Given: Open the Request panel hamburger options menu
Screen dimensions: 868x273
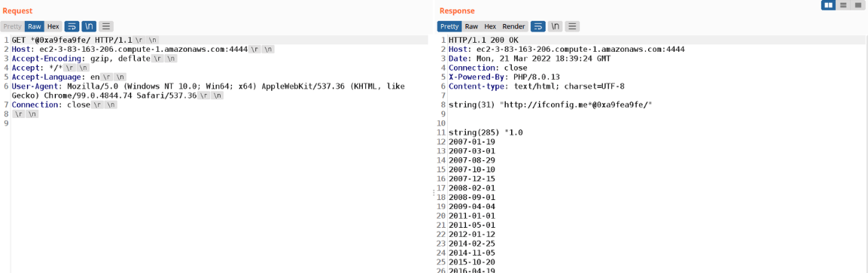Looking at the screenshot, I should 105,26.
